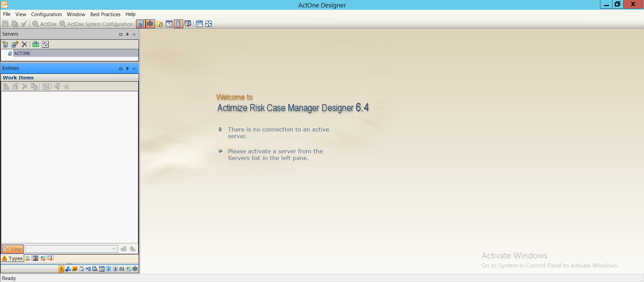This screenshot has height=282, width=644.
Task: Toggle the Filter button
Action: 13,249
